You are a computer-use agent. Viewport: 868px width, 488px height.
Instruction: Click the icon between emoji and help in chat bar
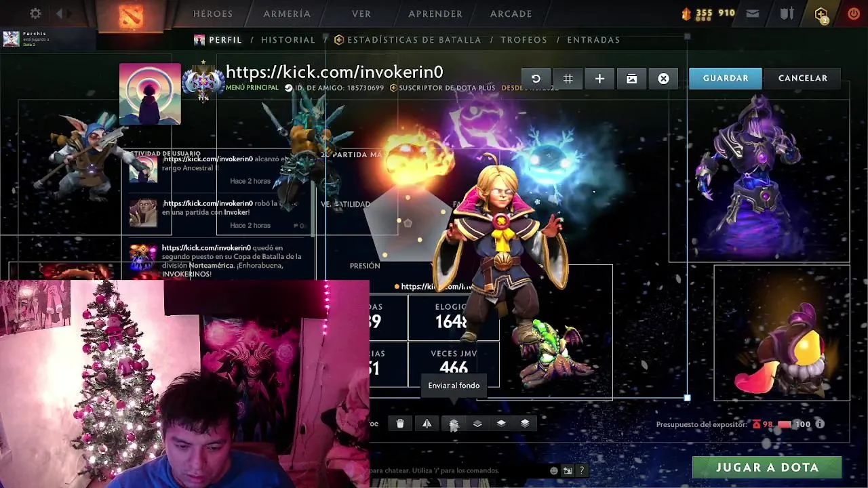pos(568,470)
